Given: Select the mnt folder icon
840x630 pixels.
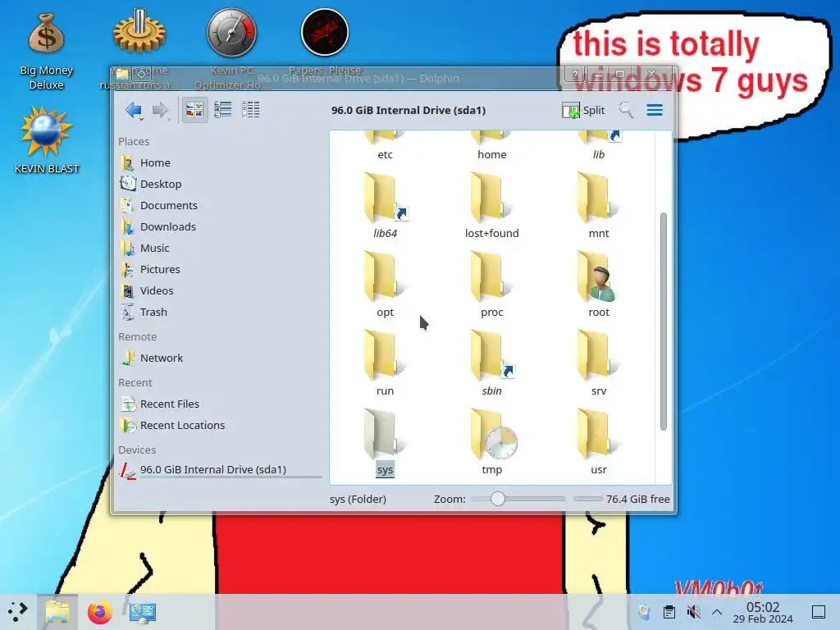Looking at the screenshot, I should tap(598, 198).
